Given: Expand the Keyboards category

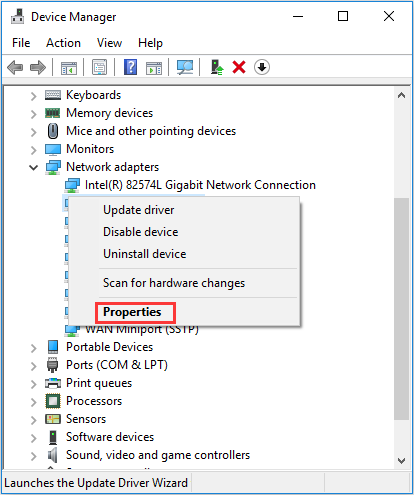Looking at the screenshot, I should [33, 96].
